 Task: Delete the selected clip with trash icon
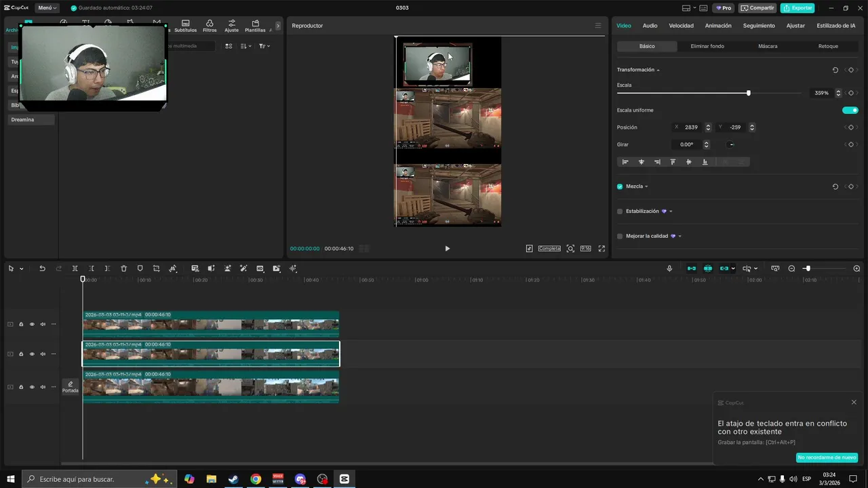point(123,268)
